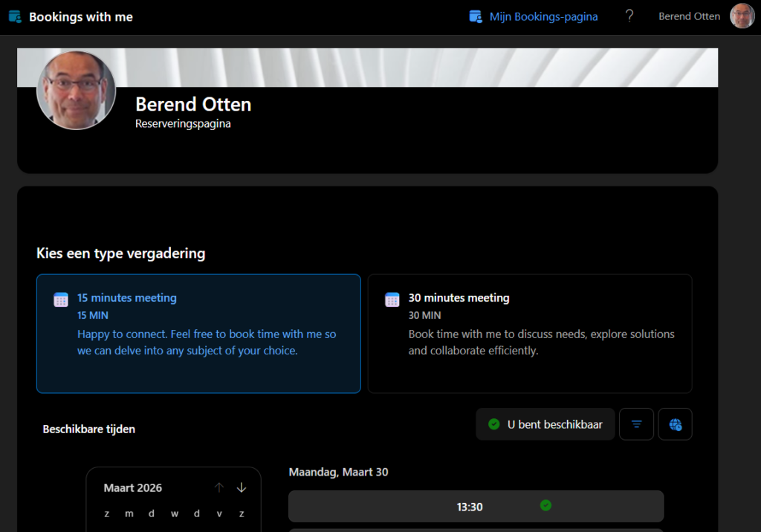761x532 pixels.
Task: Expand the Maart 2026 month picker
Action: (x=133, y=487)
